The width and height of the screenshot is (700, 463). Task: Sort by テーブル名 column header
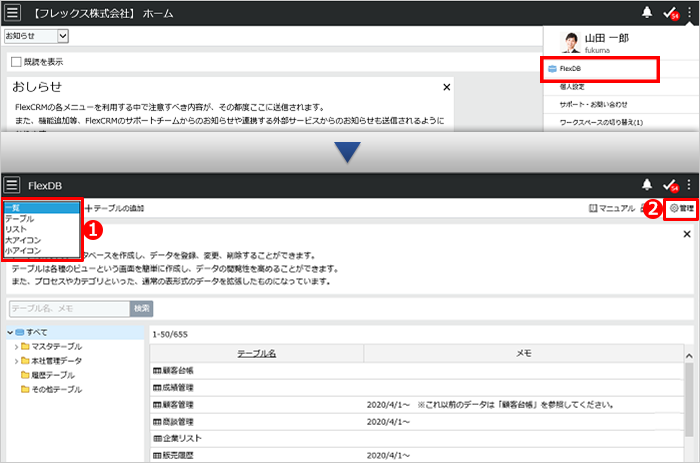256,354
